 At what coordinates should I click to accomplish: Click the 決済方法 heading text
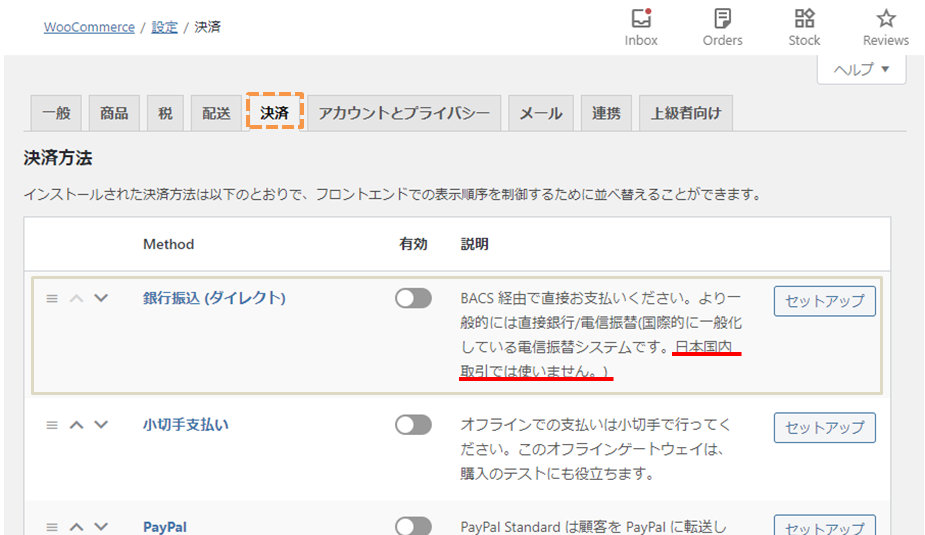click(x=58, y=158)
